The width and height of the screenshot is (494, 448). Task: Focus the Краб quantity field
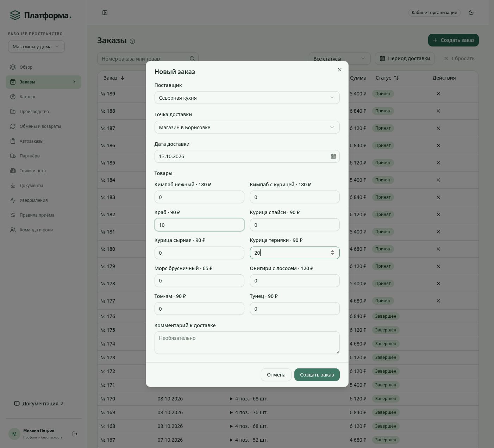[x=199, y=225]
